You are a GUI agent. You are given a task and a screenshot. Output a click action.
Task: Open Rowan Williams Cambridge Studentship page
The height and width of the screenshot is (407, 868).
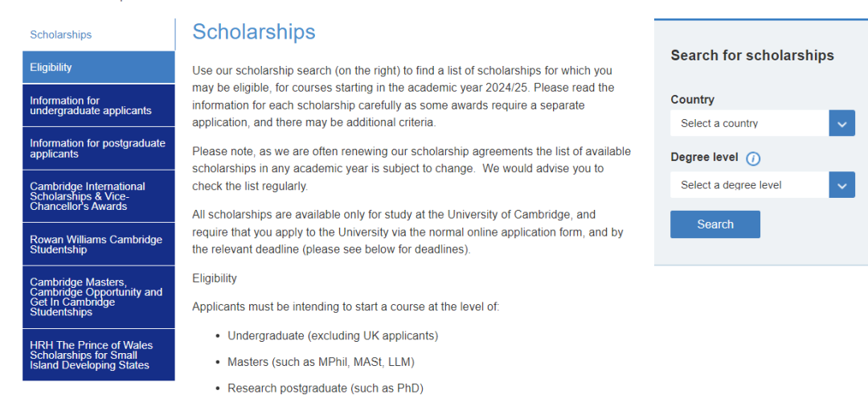[x=99, y=245]
